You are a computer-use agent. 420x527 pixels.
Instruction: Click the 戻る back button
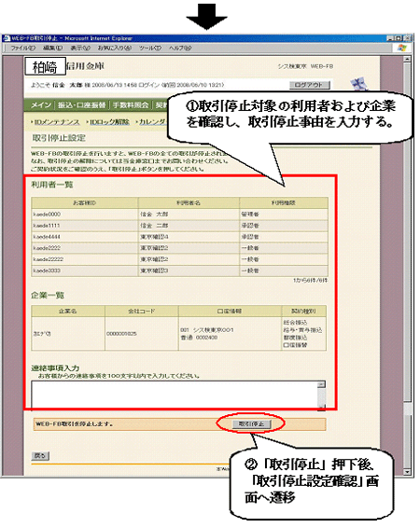40,456
